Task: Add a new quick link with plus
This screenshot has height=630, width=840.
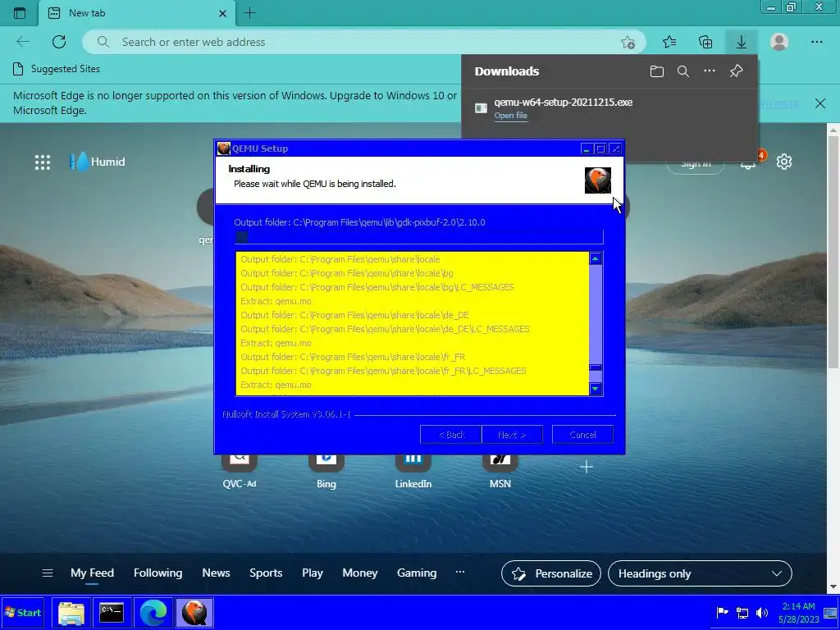Action: point(586,467)
